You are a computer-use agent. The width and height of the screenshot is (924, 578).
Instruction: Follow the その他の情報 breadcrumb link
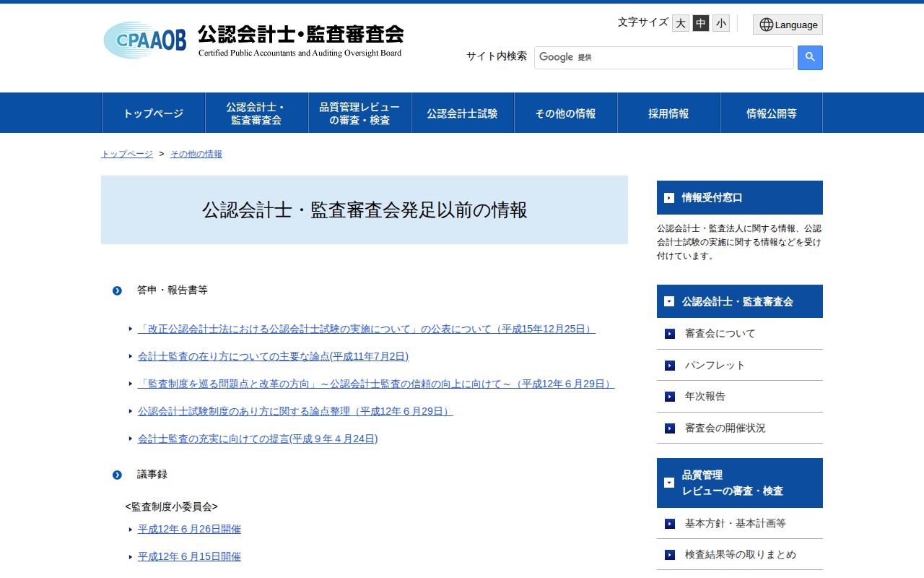[196, 154]
